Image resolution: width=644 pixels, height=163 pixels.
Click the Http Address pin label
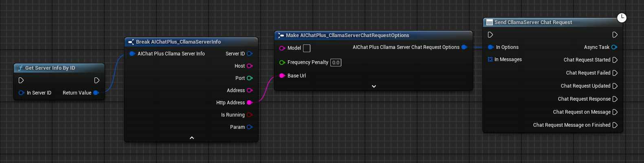point(231,103)
